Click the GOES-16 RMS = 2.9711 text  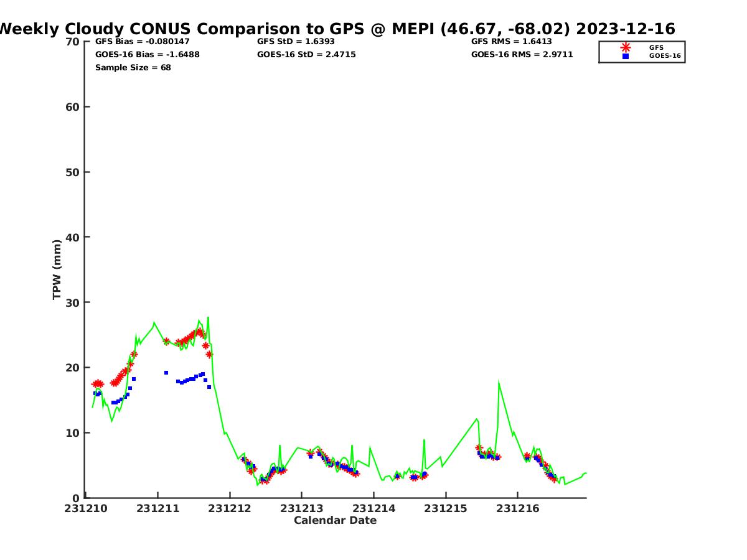tap(522, 55)
